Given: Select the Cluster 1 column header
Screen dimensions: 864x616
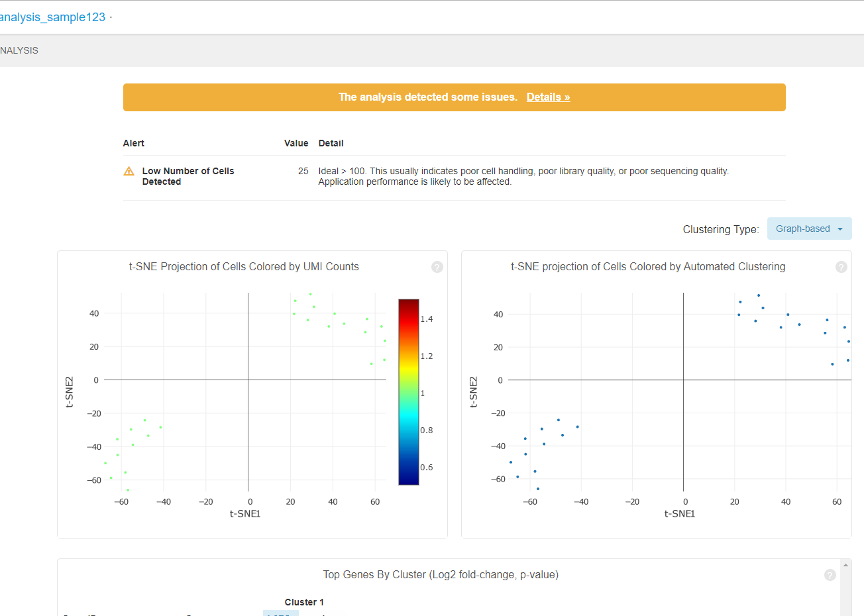Looking at the screenshot, I should click(304, 602).
